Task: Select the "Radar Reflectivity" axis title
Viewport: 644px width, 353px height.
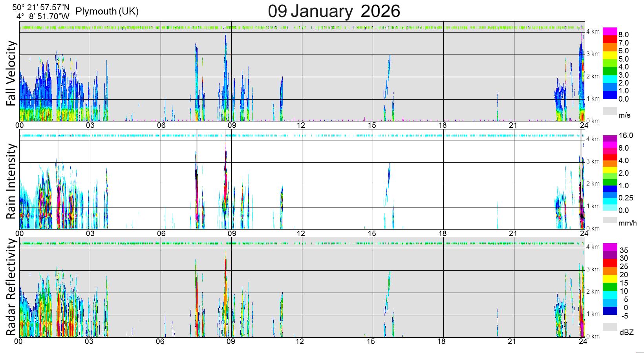Action: (11, 287)
